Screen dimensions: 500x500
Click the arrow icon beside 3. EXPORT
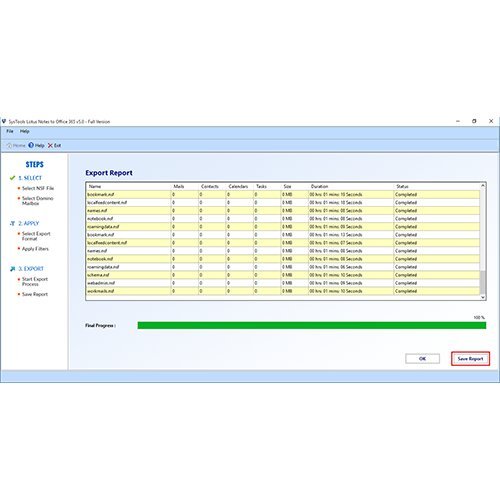13,269
